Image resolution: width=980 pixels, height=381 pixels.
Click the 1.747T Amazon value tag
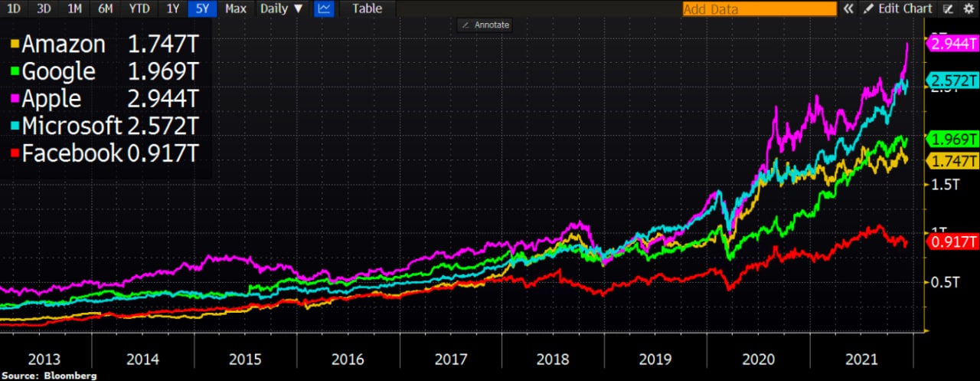click(953, 160)
